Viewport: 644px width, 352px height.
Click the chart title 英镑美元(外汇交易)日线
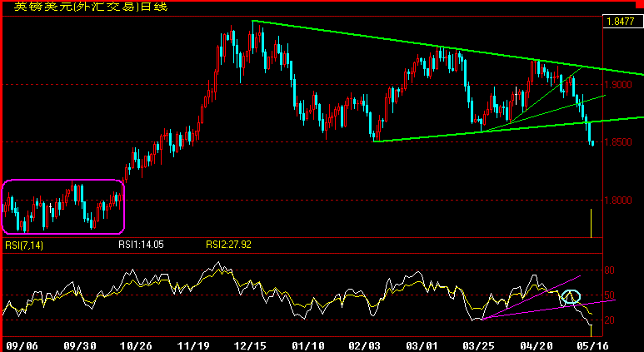coord(91,7)
